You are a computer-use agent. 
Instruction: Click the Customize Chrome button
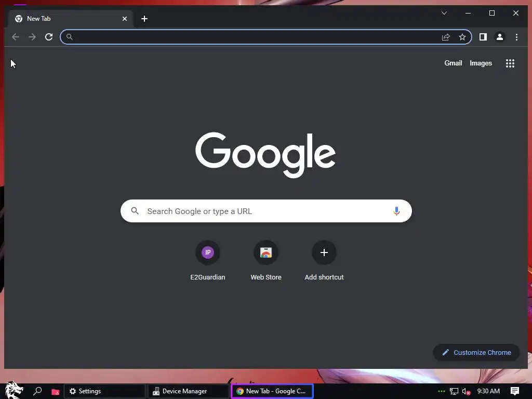[x=476, y=353]
